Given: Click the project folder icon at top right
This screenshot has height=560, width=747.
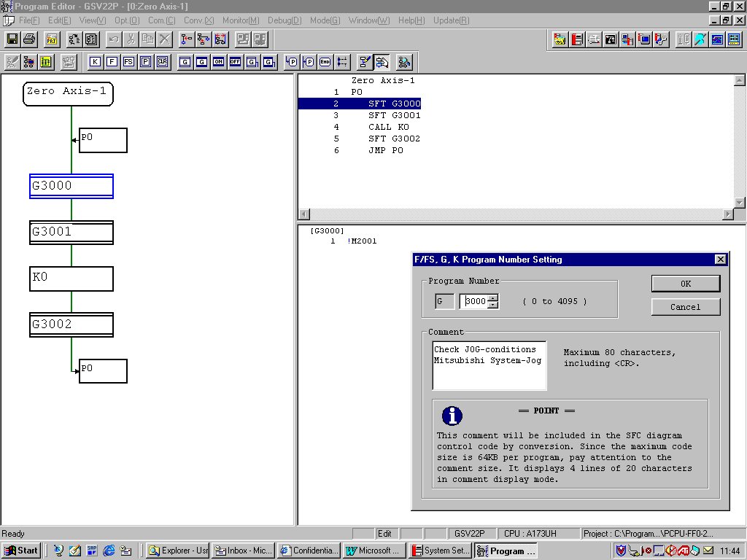Looking at the screenshot, I should pyautogui.click(x=560, y=39).
